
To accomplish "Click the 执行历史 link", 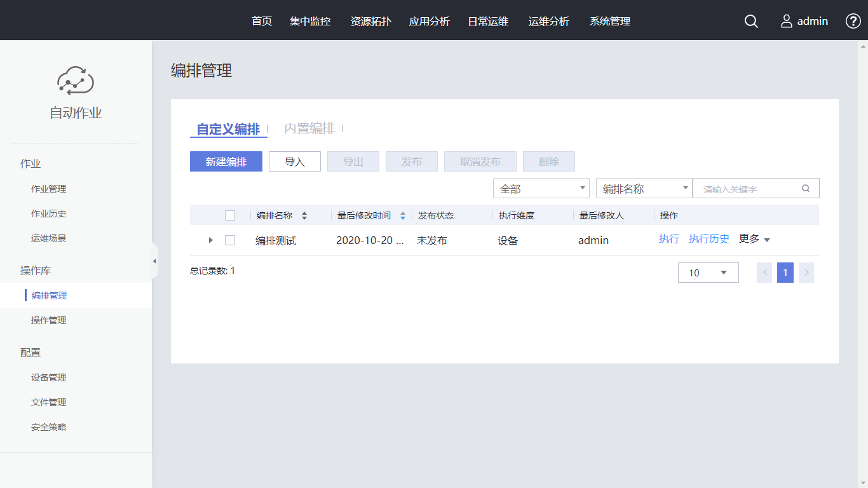I will pyautogui.click(x=709, y=239).
